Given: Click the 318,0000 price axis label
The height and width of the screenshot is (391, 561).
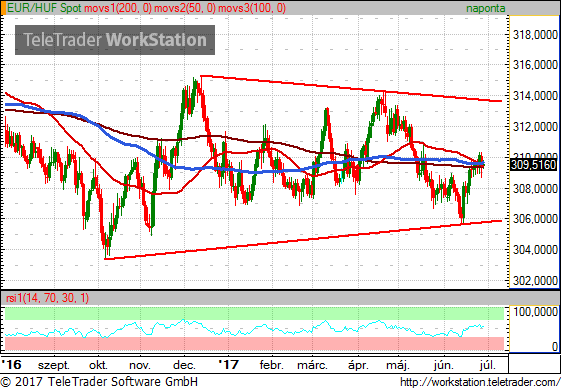Looking at the screenshot, I should click(535, 35).
